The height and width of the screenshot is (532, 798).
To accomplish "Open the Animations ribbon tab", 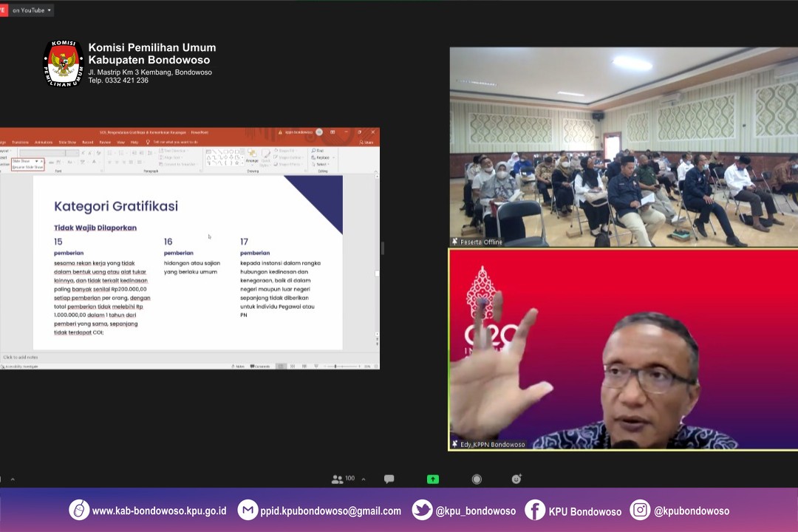I will [x=44, y=142].
